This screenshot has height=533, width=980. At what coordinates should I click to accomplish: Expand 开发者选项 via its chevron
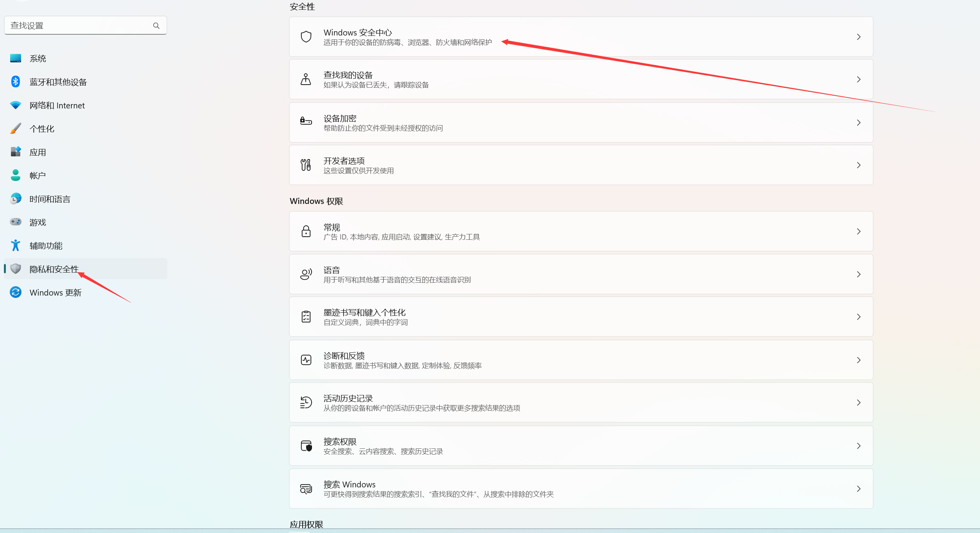click(859, 165)
